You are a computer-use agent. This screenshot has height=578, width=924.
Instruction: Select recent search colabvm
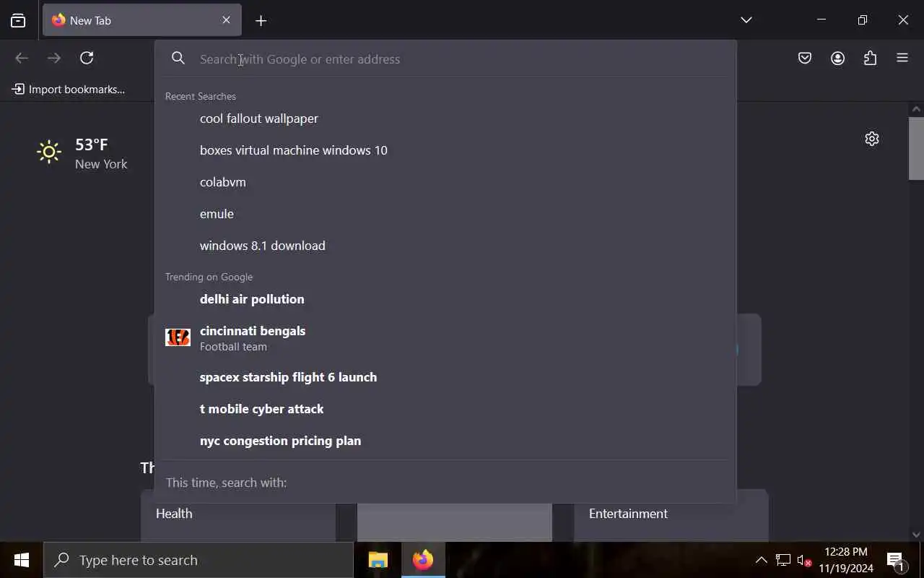click(x=445, y=182)
